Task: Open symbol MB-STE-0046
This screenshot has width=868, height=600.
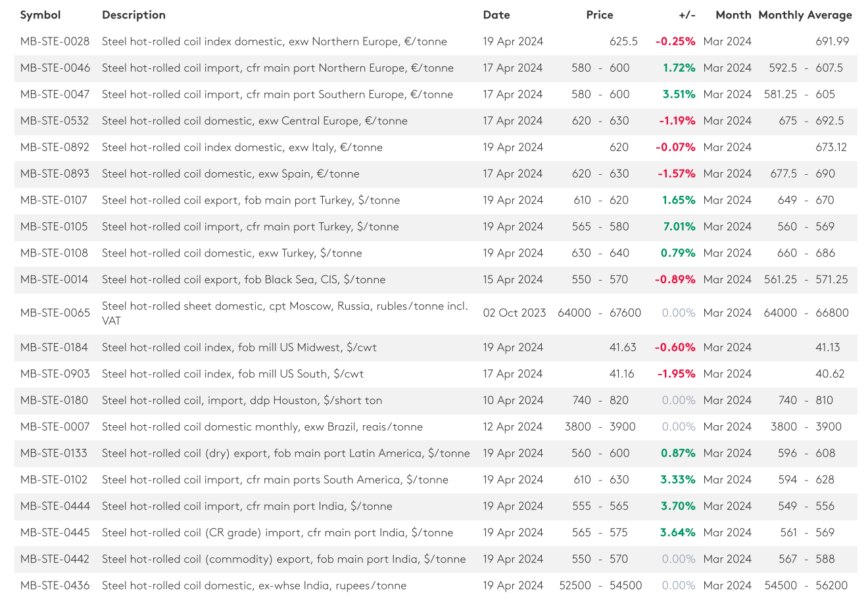Action: (x=55, y=68)
